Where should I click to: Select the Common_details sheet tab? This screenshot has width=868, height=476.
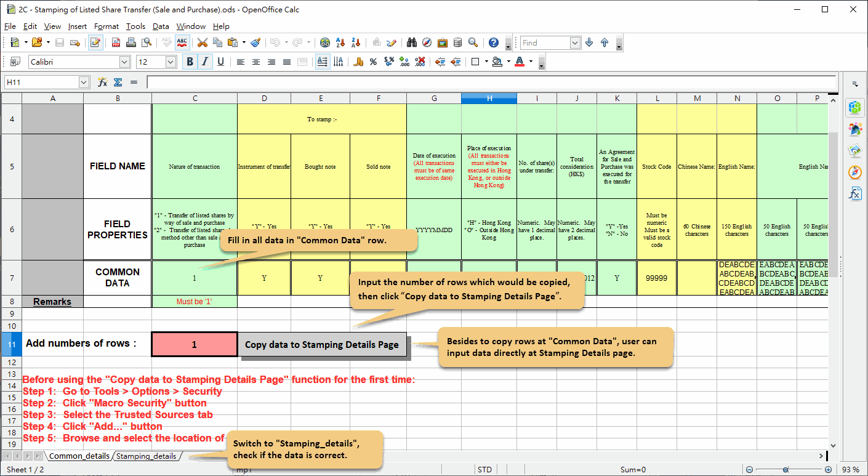79,456
